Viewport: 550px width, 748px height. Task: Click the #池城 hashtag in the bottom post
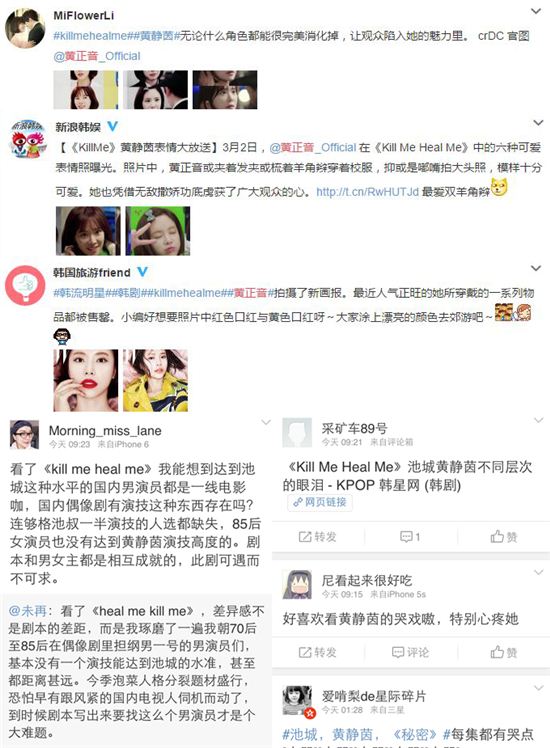tap(300, 734)
